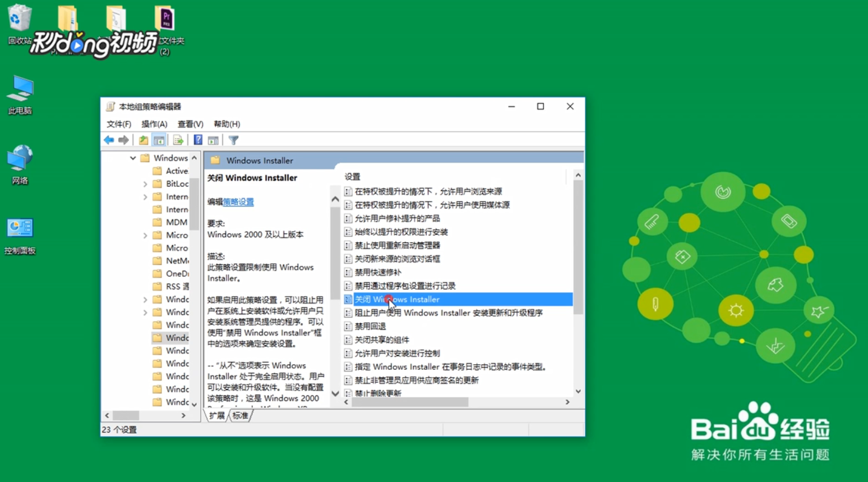Open the 查看(V) menu
This screenshot has height=482, width=868.
[x=191, y=124]
